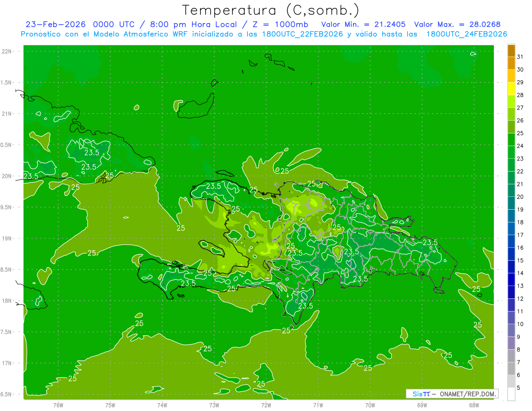
Task: Click the 68W longitude axis label
Action: click(474, 405)
